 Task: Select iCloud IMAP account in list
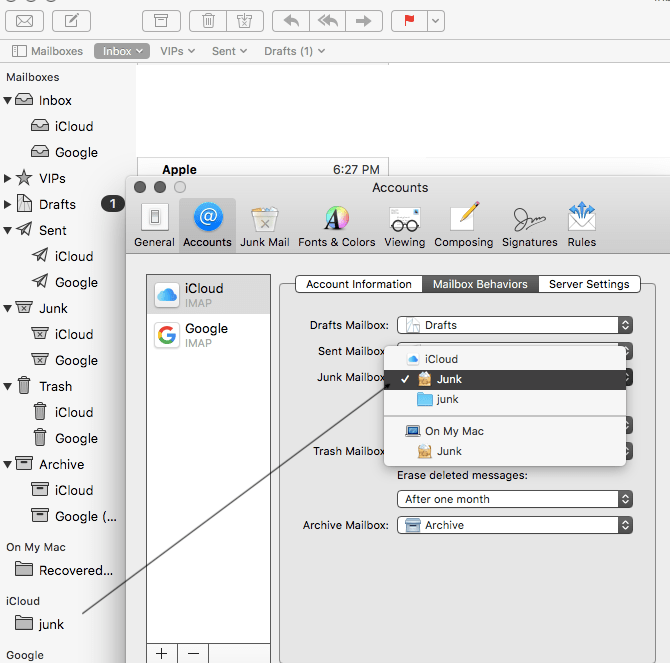[209, 295]
